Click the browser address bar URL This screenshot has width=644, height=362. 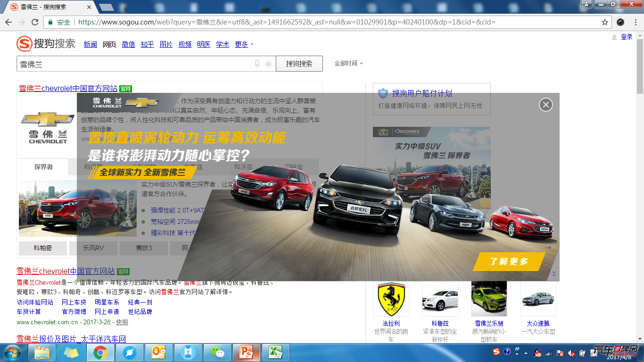pos(287,22)
